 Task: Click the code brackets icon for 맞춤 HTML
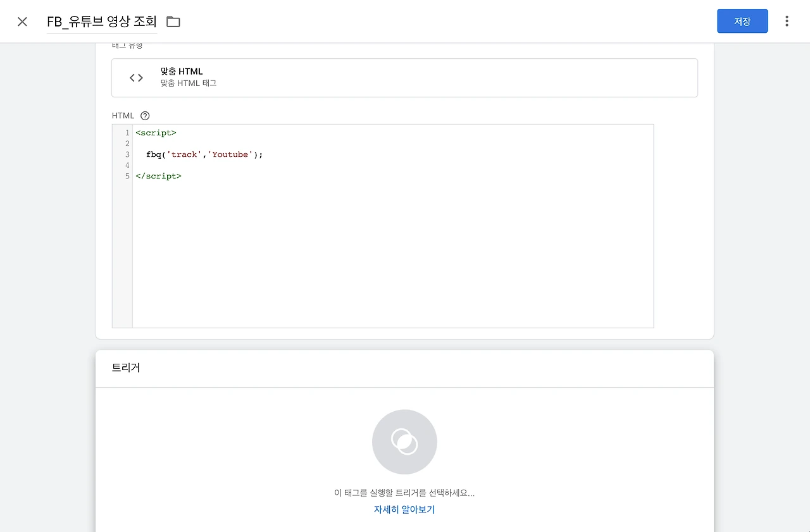pos(136,78)
